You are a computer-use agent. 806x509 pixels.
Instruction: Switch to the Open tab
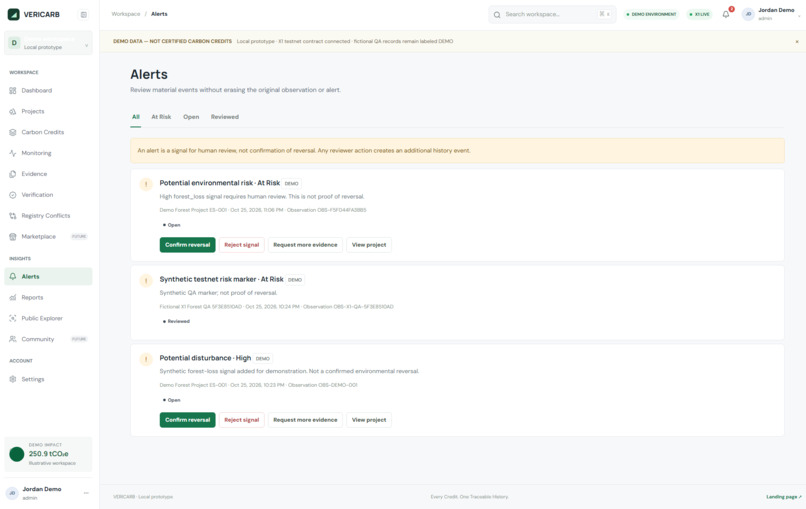(x=191, y=117)
